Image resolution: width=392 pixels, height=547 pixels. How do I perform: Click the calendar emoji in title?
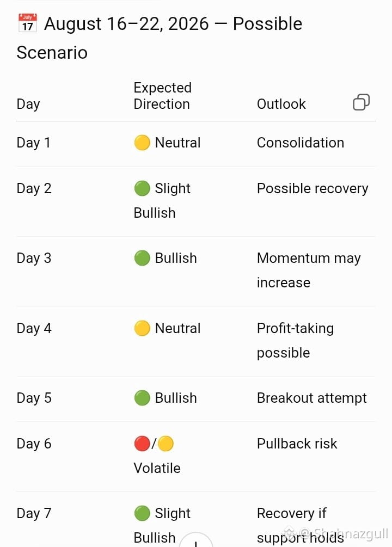click(x=28, y=23)
